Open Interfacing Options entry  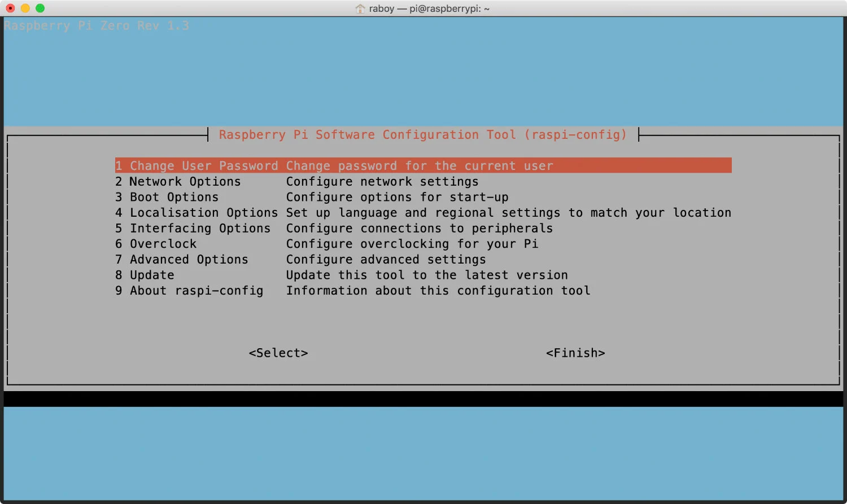click(x=193, y=228)
